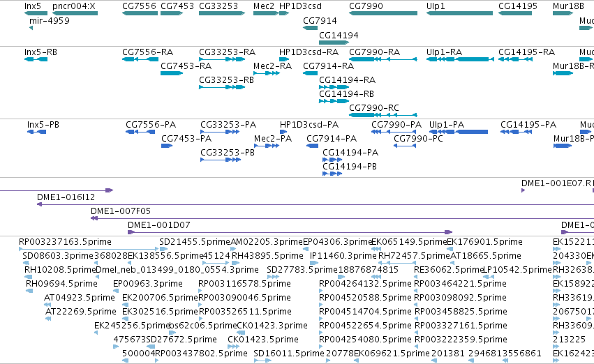
Task: Open the HP1D3csd gene label
Action: [x=300, y=6]
